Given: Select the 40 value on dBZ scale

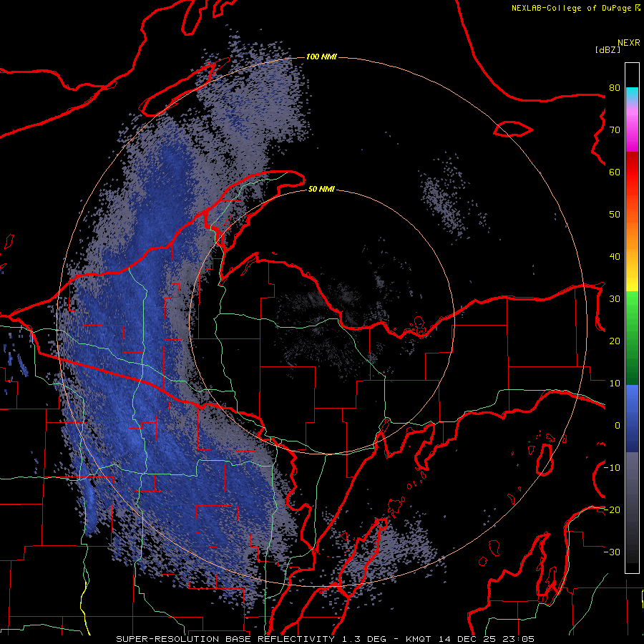Looking at the screenshot, I should [615, 257].
